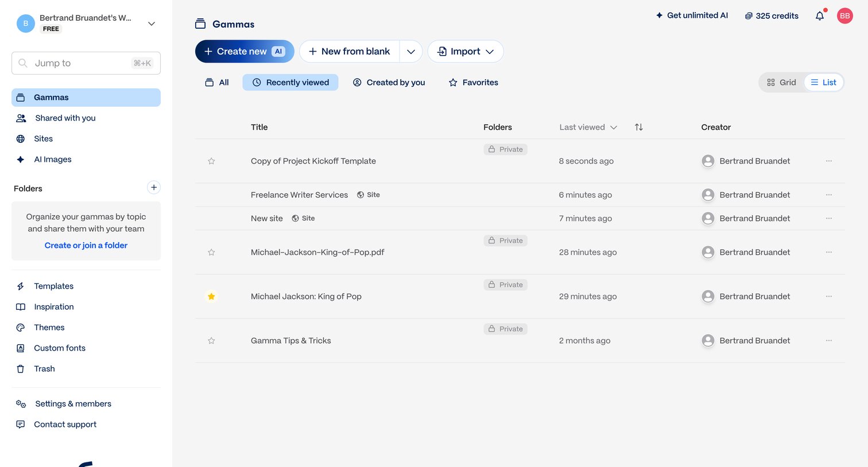Click the Creator column header
This screenshot has height=467, width=868.
coord(716,127)
